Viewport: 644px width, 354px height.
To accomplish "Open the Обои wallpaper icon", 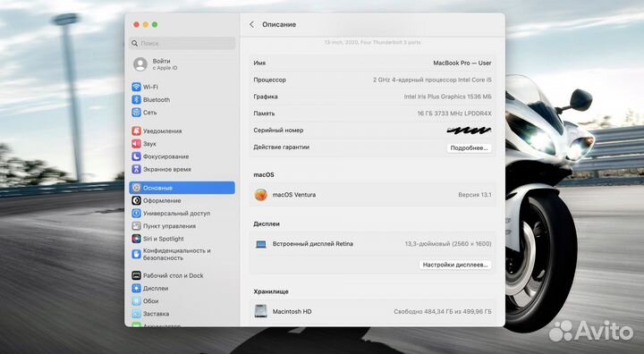I will 136,301.
